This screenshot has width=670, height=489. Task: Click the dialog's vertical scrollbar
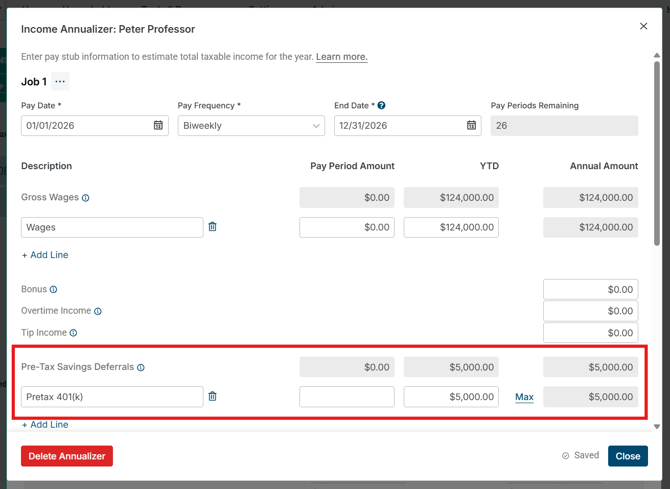pyautogui.click(x=657, y=150)
